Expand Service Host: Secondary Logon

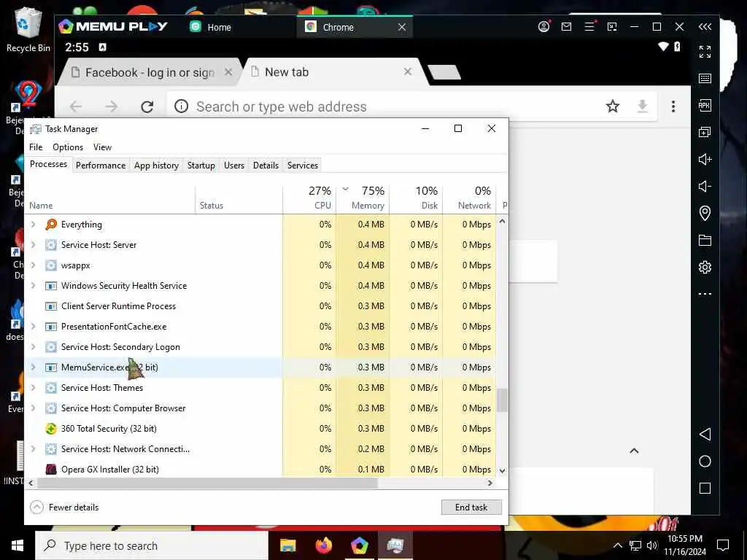[33, 347]
